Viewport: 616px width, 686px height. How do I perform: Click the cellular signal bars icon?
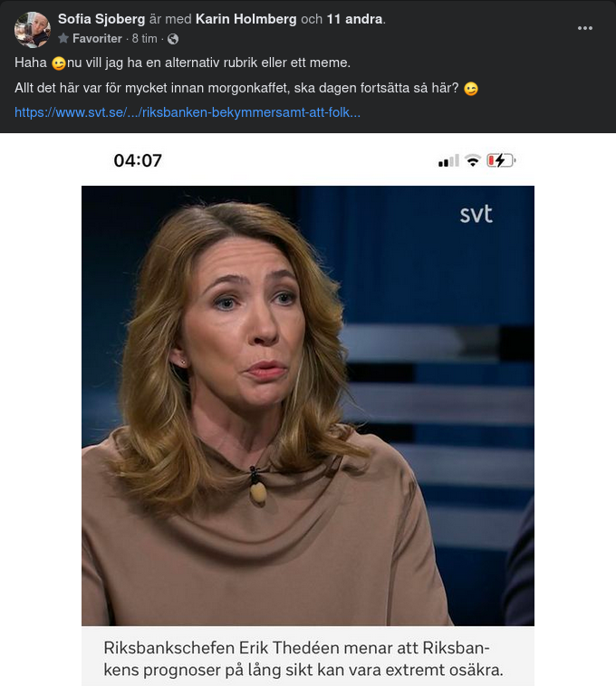point(448,160)
